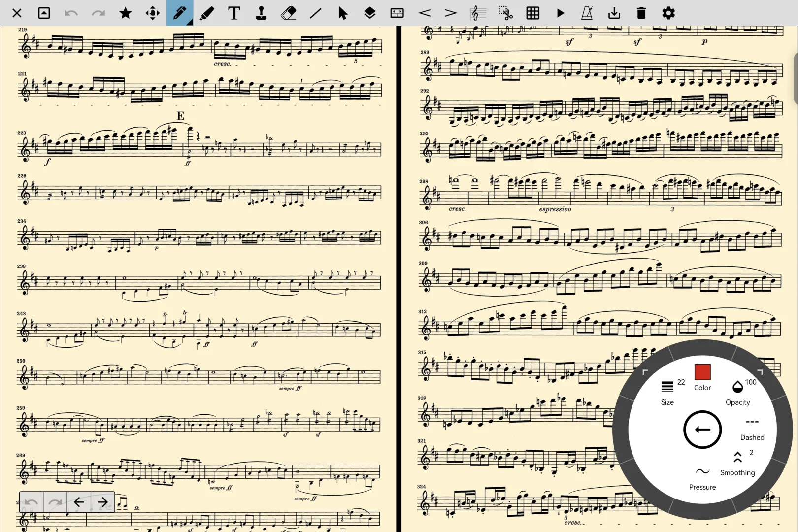Screen dimensions: 798x532
Task: Delete annotations with trash icon
Action: pos(641,13)
